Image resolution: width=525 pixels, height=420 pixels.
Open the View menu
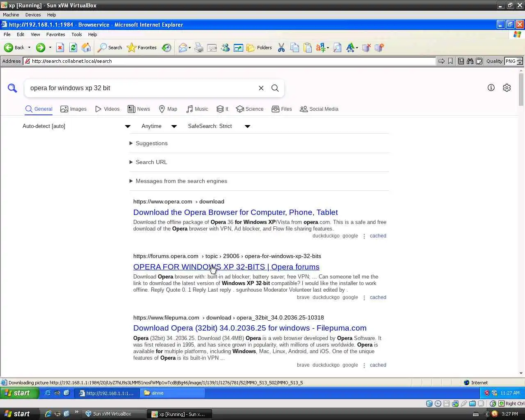point(35,34)
